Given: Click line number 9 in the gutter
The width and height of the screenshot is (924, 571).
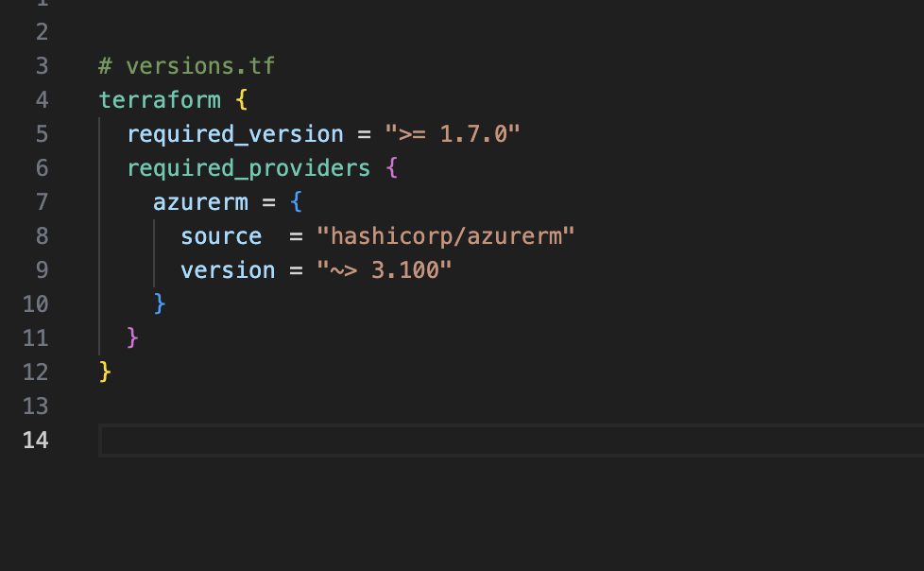Looking at the screenshot, I should point(42,270).
